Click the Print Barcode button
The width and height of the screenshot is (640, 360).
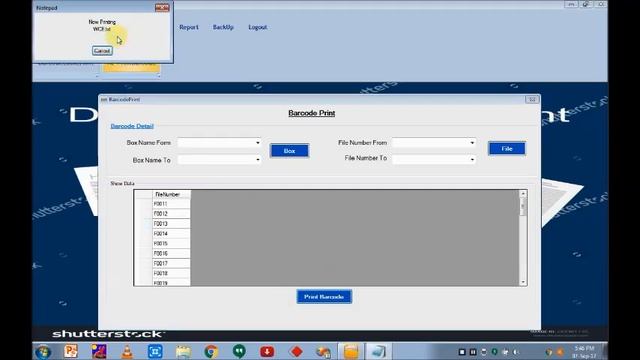click(x=324, y=297)
